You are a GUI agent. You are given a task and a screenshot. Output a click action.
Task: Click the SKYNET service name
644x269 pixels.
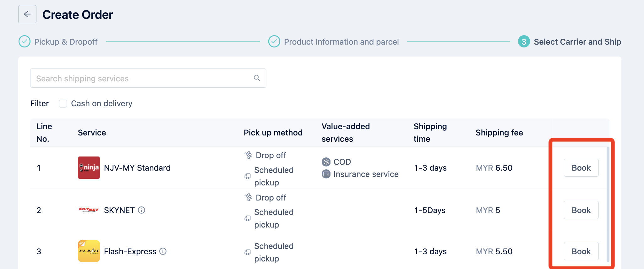point(119,210)
